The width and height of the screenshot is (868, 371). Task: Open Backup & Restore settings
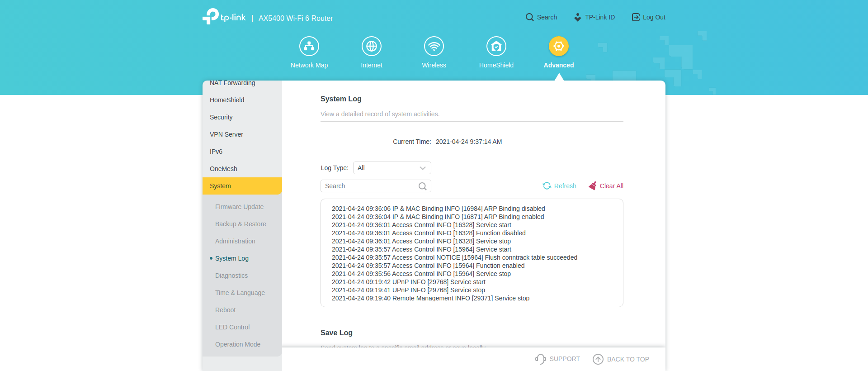(241, 224)
